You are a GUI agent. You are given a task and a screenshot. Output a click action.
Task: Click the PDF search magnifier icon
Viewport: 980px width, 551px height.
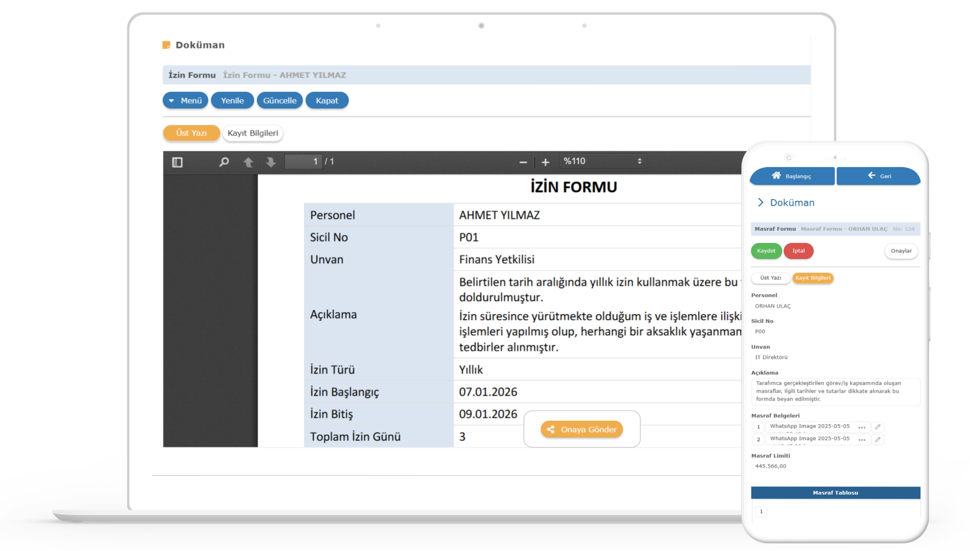[224, 162]
